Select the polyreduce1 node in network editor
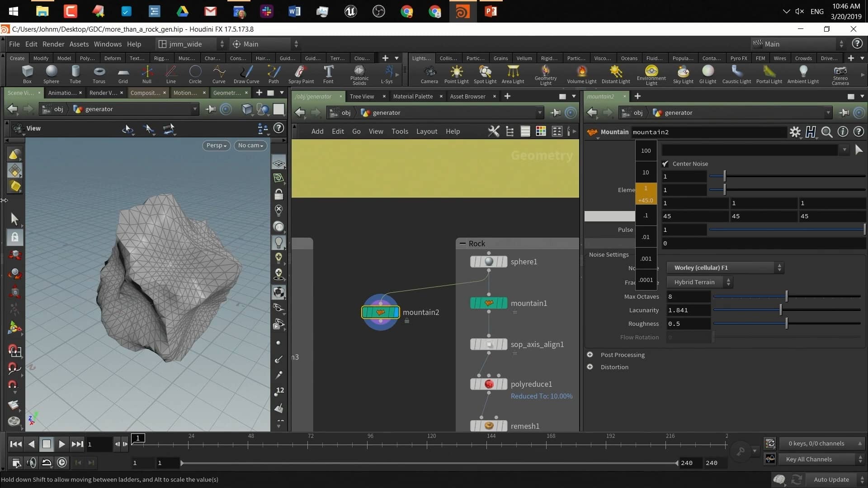Screen dimensions: 868x488 (488, 384)
